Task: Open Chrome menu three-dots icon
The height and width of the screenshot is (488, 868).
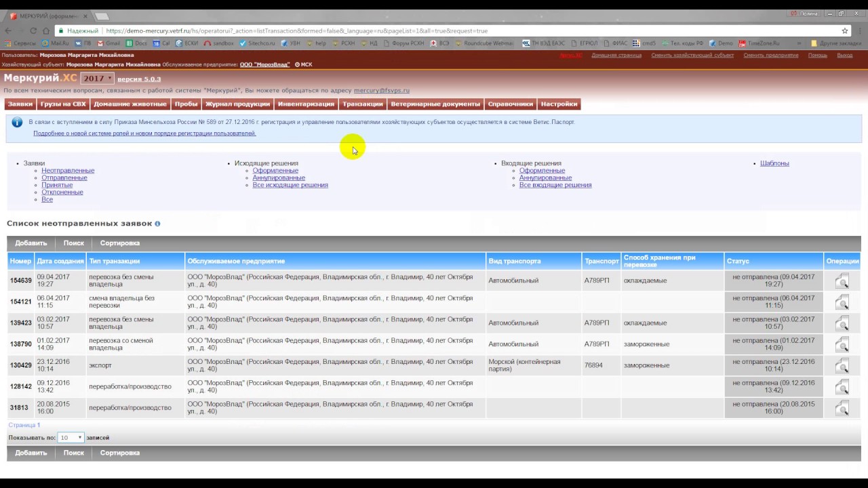Action: [859, 30]
